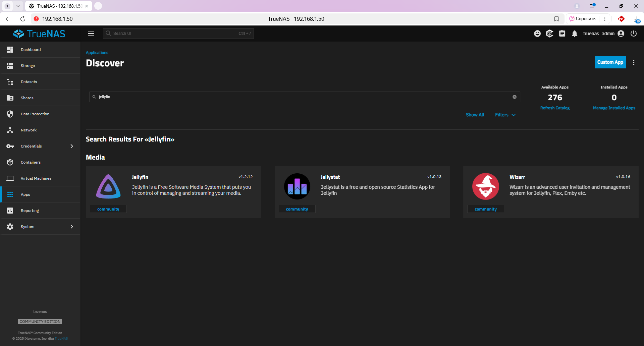Image resolution: width=644 pixels, height=346 pixels.
Task: Open Manage Installed Apps link
Action: coord(614,108)
